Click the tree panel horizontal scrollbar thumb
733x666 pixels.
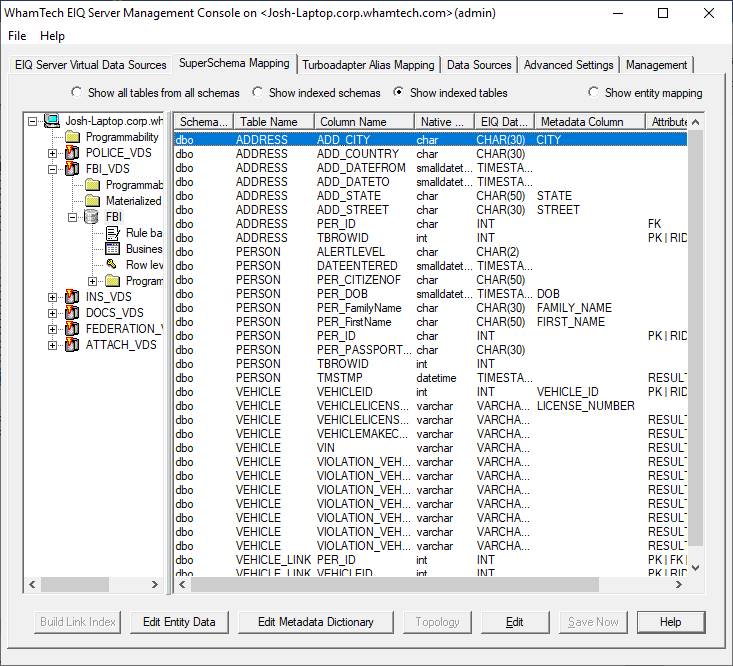(75, 584)
